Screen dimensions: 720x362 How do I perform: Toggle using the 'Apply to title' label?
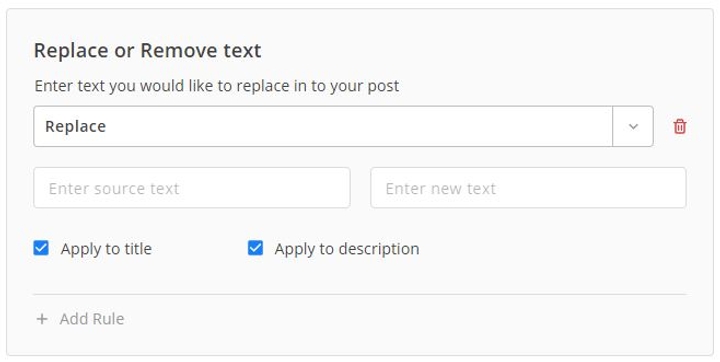click(106, 249)
